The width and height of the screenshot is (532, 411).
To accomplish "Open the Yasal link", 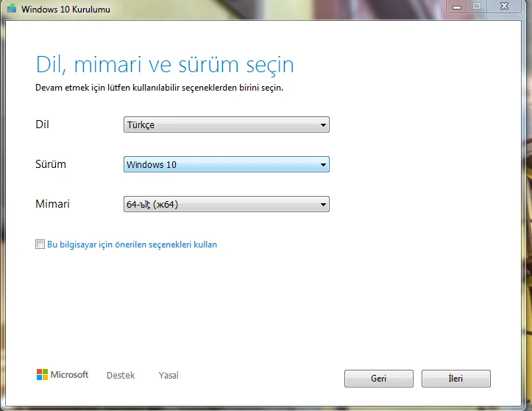I will [x=169, y=376].
